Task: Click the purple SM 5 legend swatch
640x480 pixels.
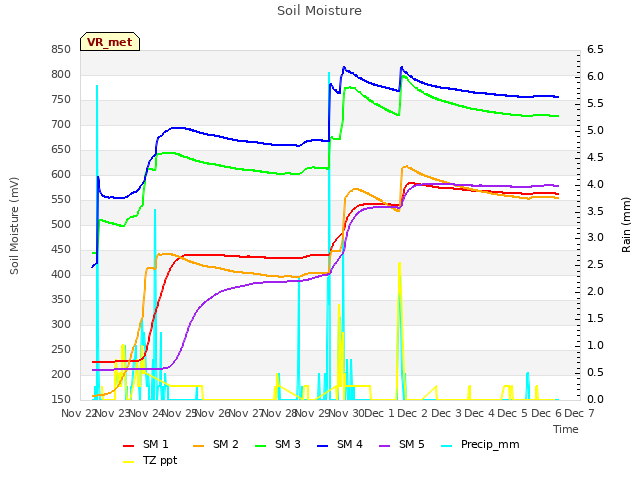Action: pos(385,446)
